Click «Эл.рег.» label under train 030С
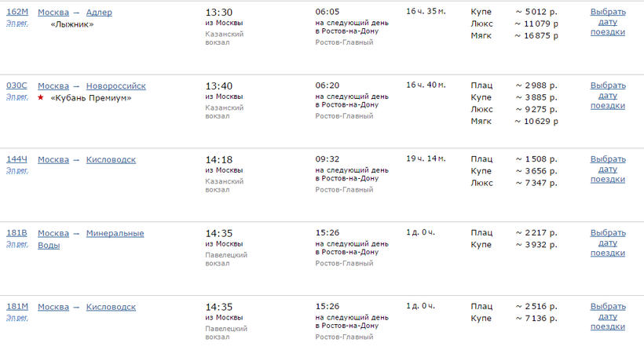Screen dimensions: 644x350 pos(16,97)
